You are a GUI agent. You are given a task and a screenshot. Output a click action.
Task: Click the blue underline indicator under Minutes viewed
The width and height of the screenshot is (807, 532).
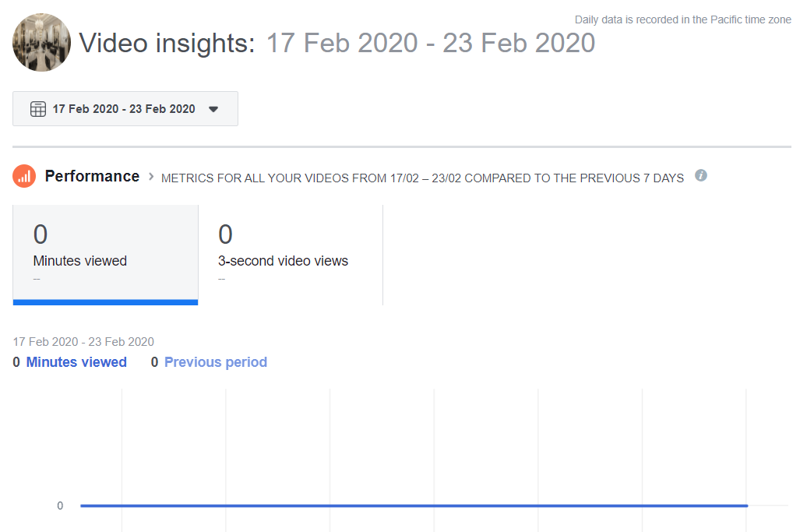[x=105, y=301]
